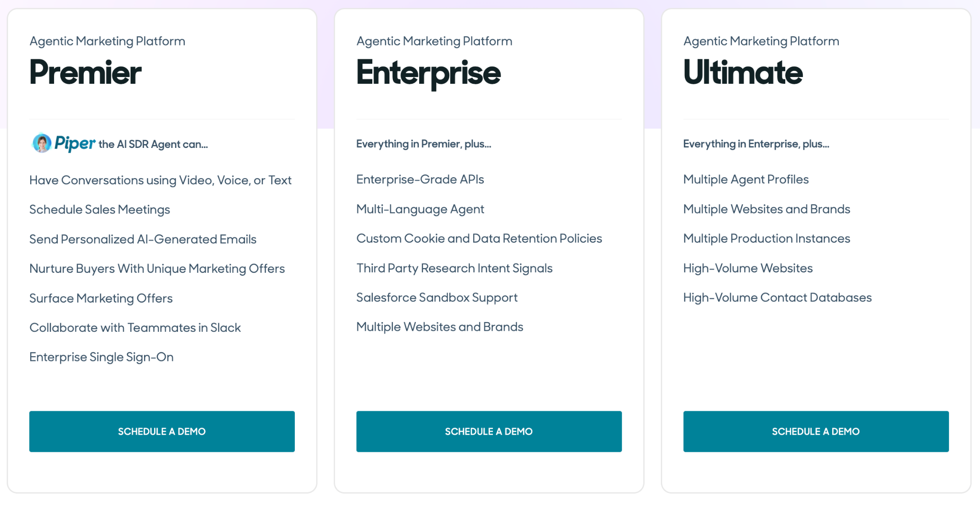
Task: Select the Premier plan title
Action: (x=85, y=73)
